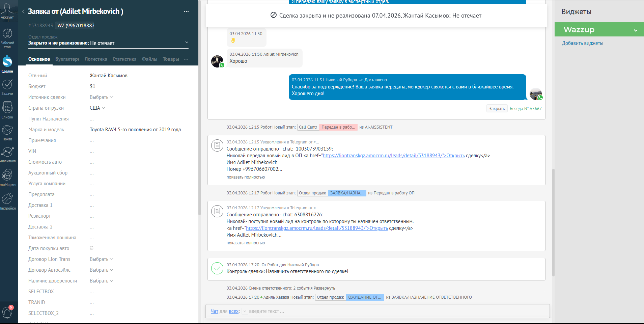Open the Страна отгрузки США dropdown
Viewport: 644px width, 324px height.
tap(97, 108)
